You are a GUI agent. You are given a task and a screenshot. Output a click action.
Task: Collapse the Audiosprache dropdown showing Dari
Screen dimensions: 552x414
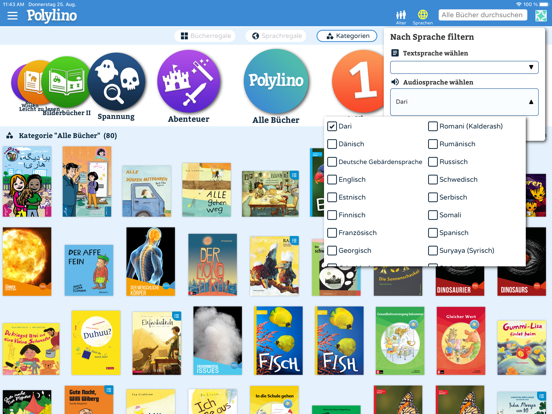point(464,102)
